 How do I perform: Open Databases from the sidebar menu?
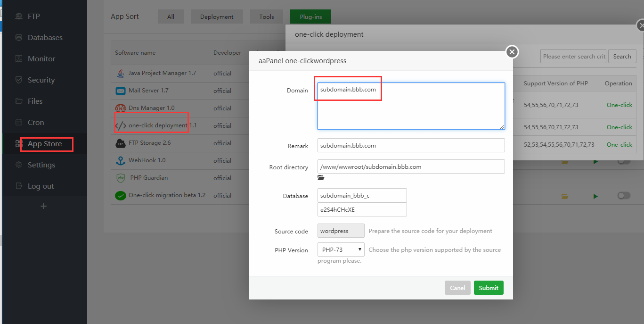45,38
